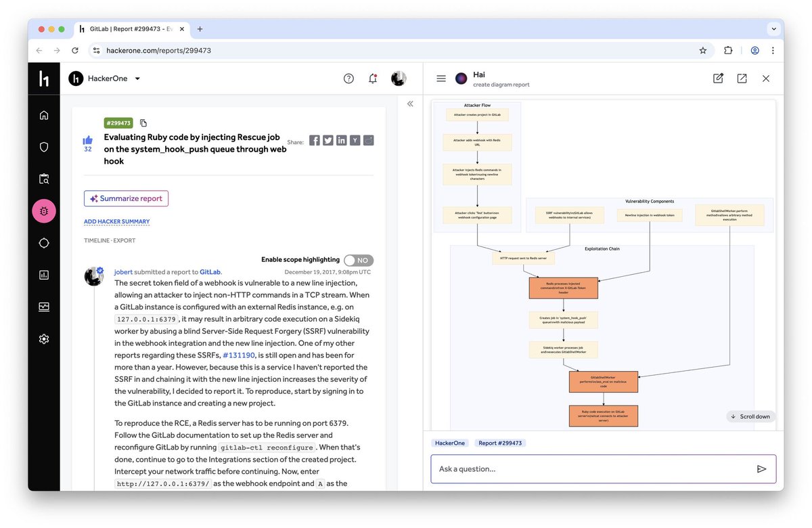812x528 pixels.
Task: Click jobert's avatar beside the report
Action: click(x=94, y=276)
